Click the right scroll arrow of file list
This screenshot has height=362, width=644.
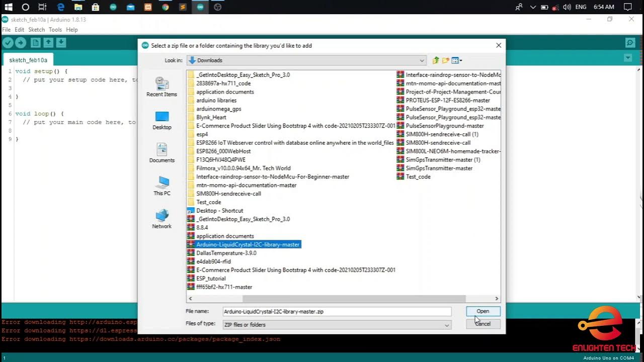[497, 298]
